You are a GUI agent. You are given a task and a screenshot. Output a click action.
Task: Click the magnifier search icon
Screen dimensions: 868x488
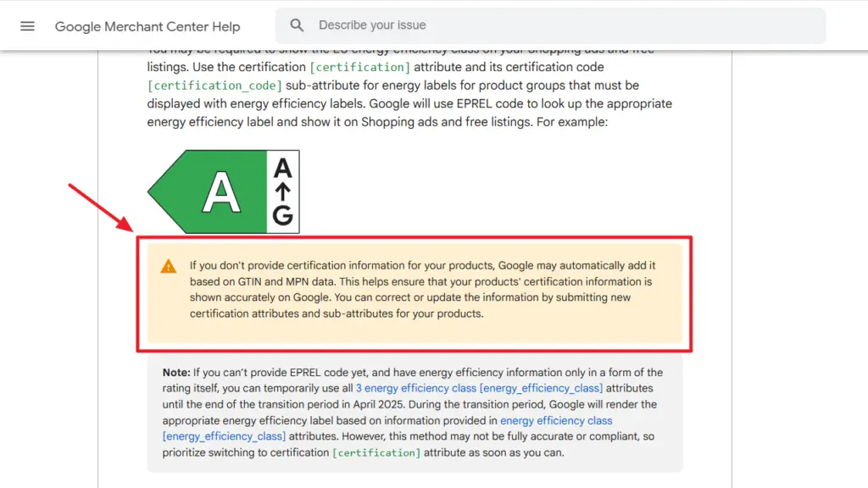coord(296,25)
